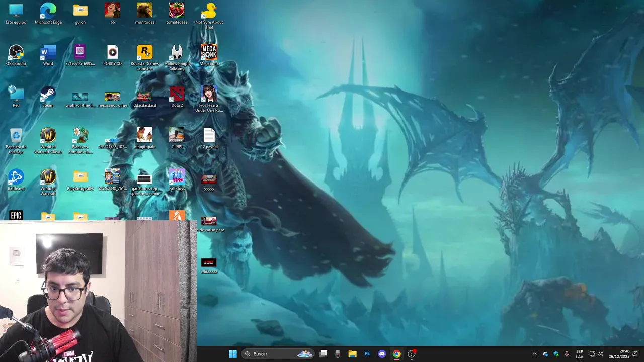Launch the Steam shortcut
The image size is (644, 362).
48,97
